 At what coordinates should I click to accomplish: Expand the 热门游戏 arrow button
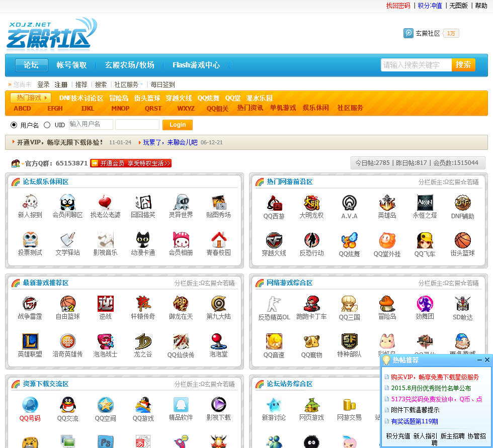pos(31,98)
